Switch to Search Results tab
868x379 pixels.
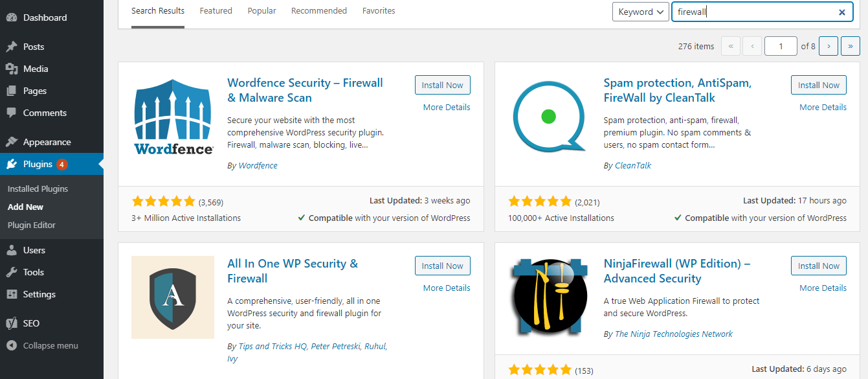pos(158,11)
